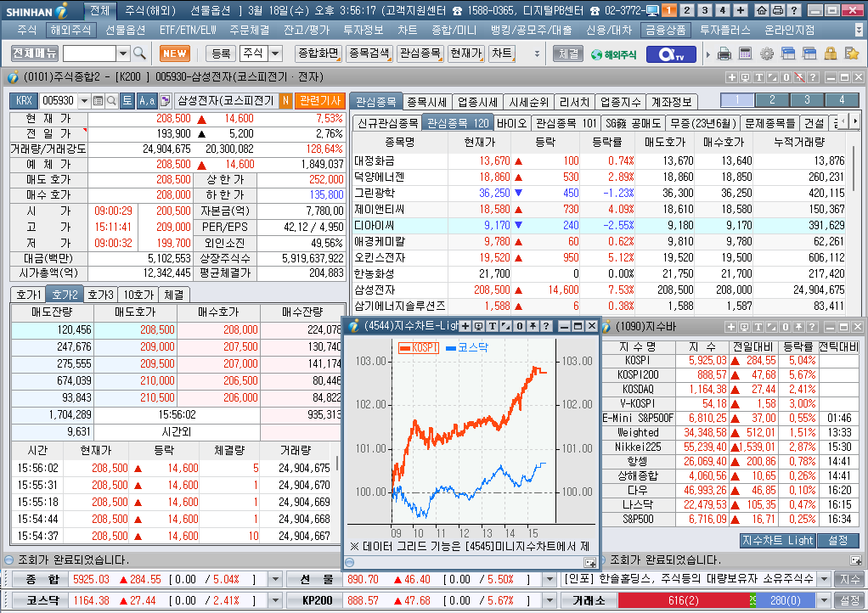Click the orange N badge beside 삼성전자
The image size is (868, 613).
pos(285,101)
